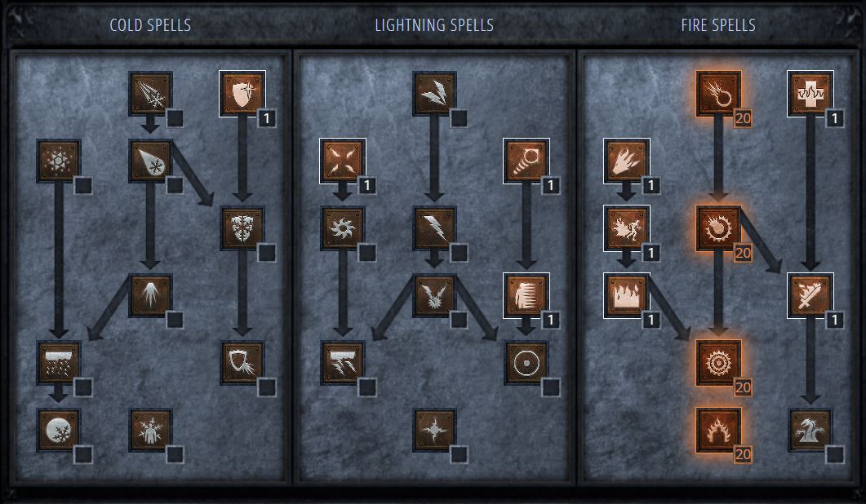Click the Nova skill icon
This screenshot has width=866, height=504.
pos(343,228)
